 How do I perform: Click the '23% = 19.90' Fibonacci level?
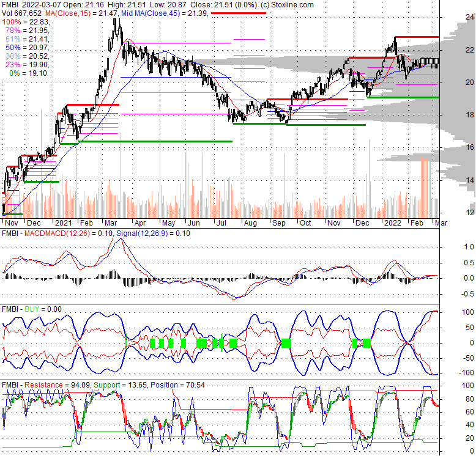tap(28, 65)
